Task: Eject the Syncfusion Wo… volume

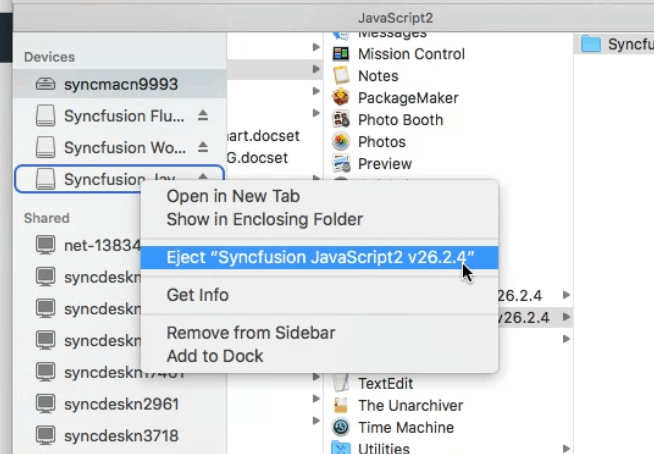Action: point(203,148)
